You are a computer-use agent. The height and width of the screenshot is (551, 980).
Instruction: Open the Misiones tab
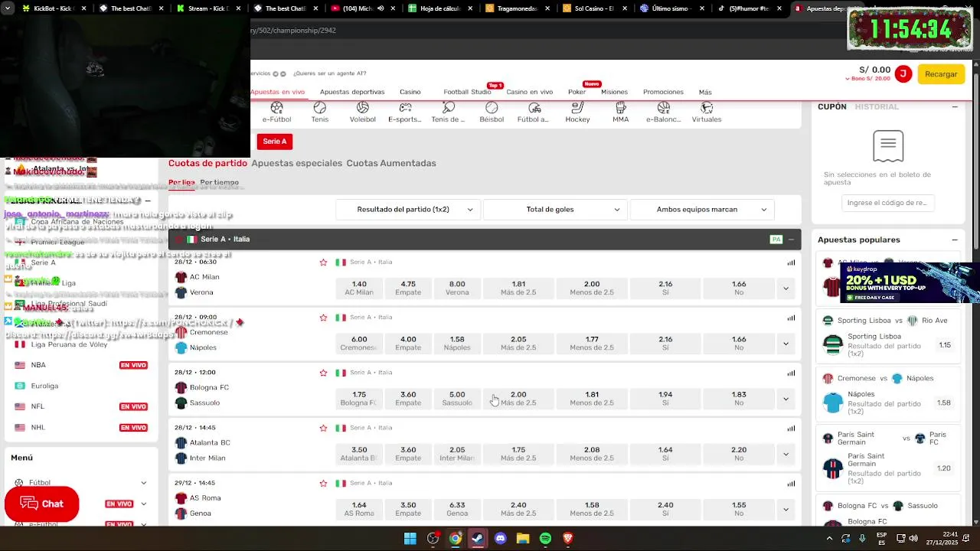tap(614, 92)
